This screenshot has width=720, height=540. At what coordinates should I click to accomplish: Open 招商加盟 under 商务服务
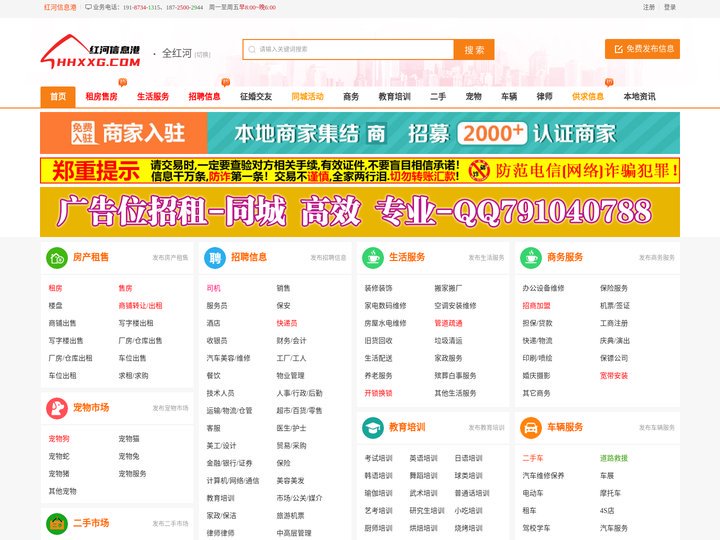click(x=536, y=306)
